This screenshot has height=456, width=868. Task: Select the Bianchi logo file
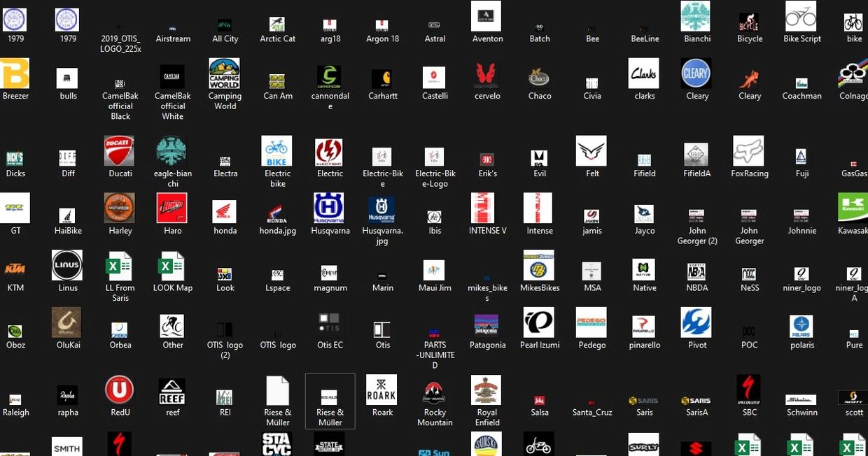coord(696,16)
